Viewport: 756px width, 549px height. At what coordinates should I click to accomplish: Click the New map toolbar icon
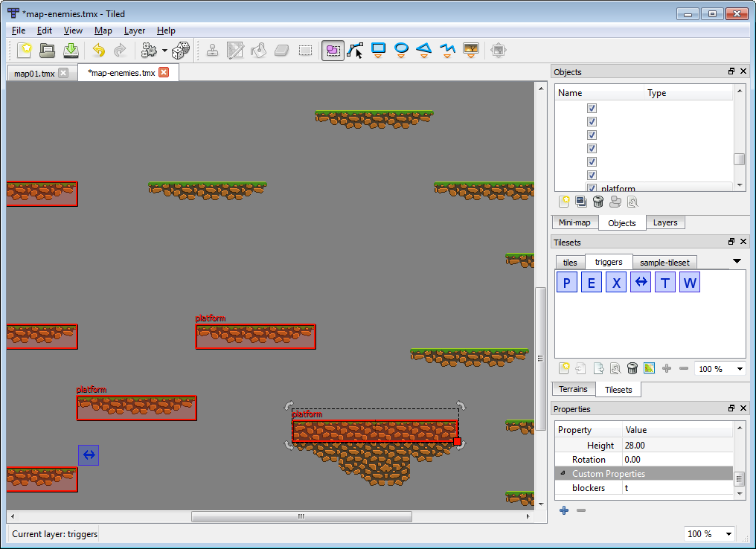point(25,50)
